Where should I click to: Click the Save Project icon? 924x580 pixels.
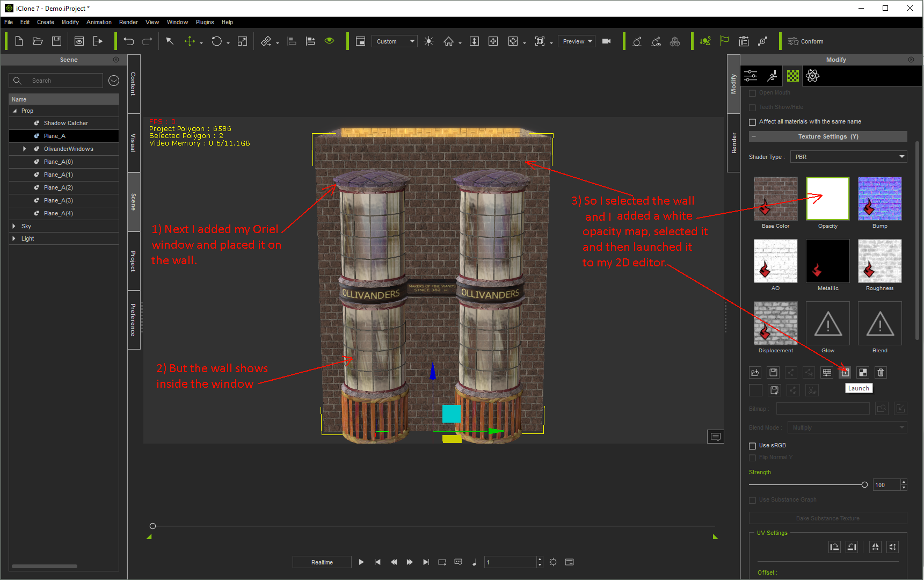coord(56,41)
